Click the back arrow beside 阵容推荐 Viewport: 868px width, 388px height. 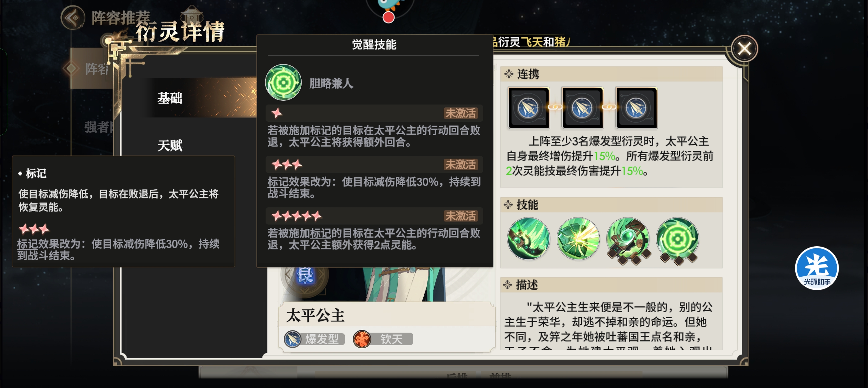point(72,18)
